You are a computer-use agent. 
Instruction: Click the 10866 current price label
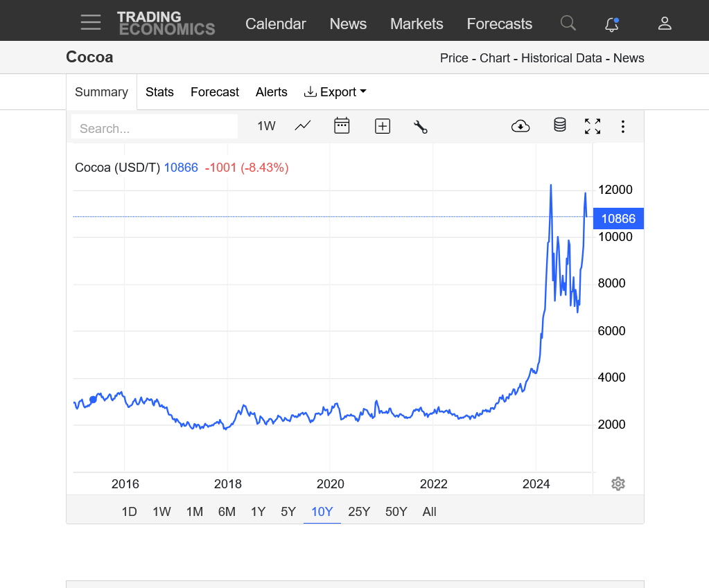[x=618, y=219]
